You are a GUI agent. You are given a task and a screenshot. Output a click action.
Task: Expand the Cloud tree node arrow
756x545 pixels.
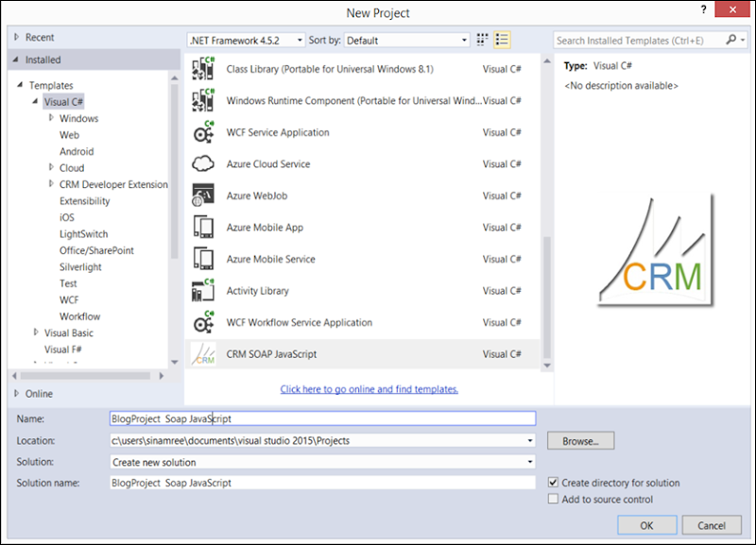click(51, 167)
